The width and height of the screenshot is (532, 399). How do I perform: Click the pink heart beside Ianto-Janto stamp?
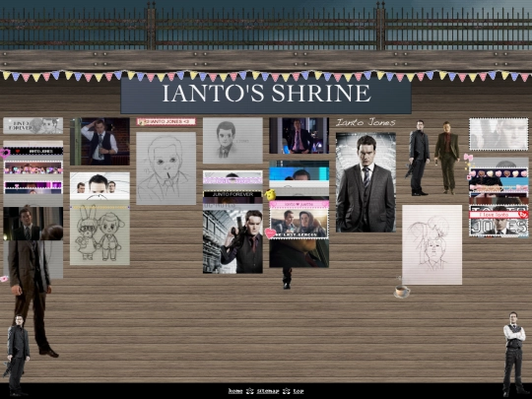tap(270, 233)
